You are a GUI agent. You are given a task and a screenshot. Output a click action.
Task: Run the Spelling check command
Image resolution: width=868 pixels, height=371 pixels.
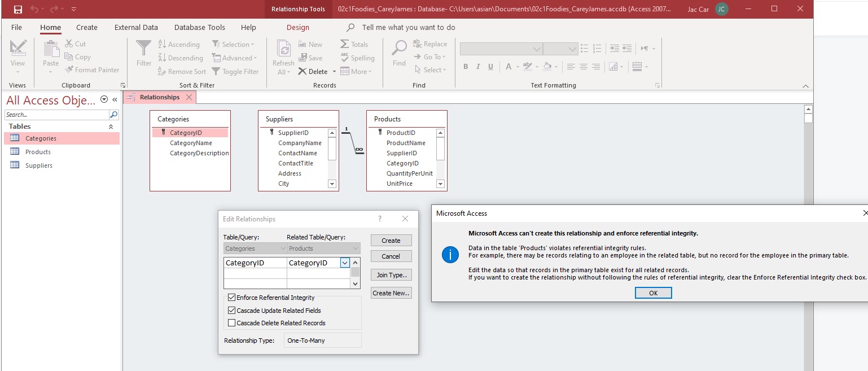[x=357, y=58]
